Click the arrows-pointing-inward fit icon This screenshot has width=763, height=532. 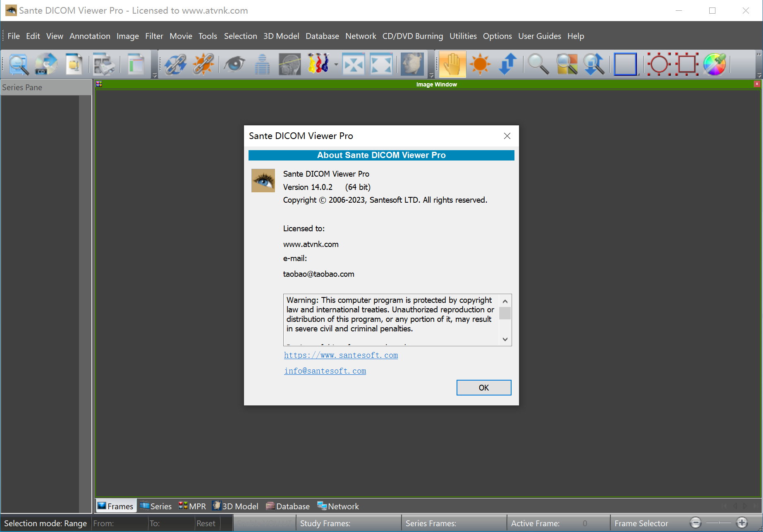[354, 64]
